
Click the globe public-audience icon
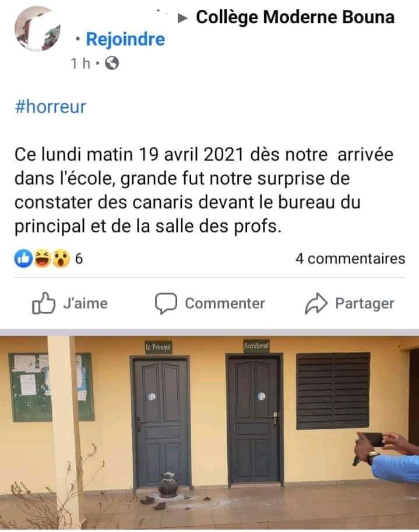click(x=112, y=63)
